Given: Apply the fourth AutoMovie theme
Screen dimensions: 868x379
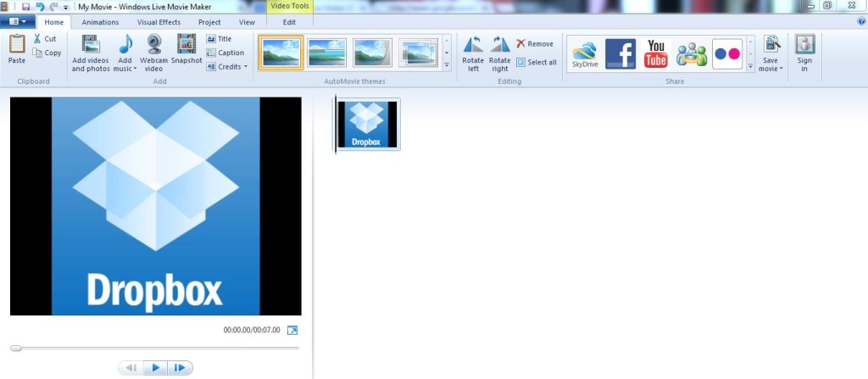Looking at the screenshot, I should pyautogui.click(x=419, y=53).
